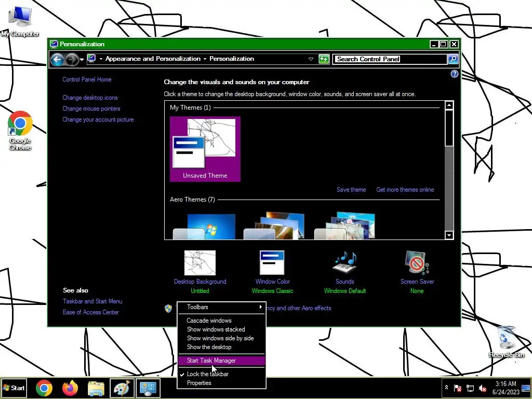The width and height of the screenshot is (532, 399).
Task: Click the Action Center flag tray icon
Action: [x=458, y=388]
